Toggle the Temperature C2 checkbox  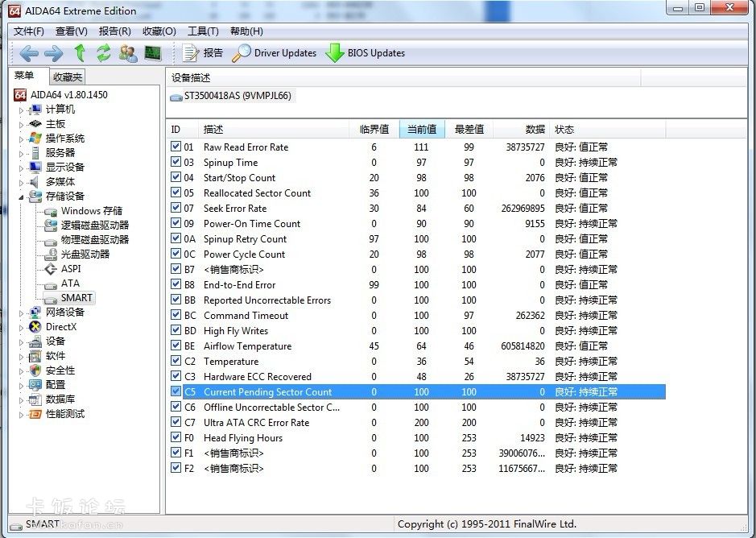coord(176,361)
